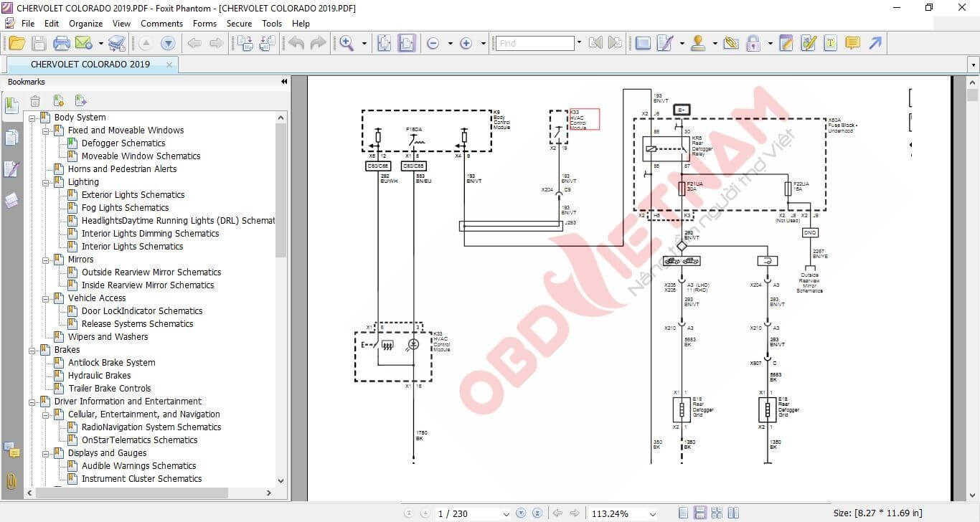Open Door LockIndicator Schematics bookmark
Screen dimensions: 980x522
click(142, 311)
